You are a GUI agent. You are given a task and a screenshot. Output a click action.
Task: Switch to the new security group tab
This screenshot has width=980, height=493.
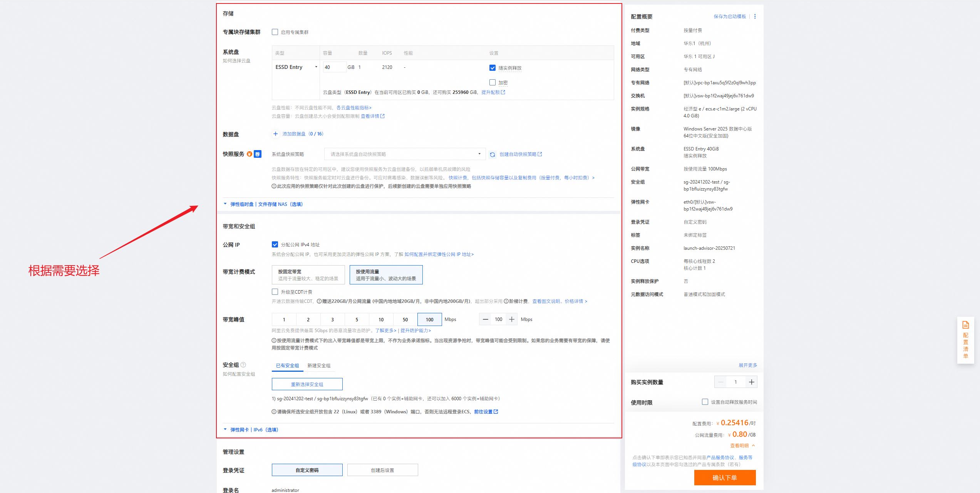pyautogui.click(x=319, y=366)
